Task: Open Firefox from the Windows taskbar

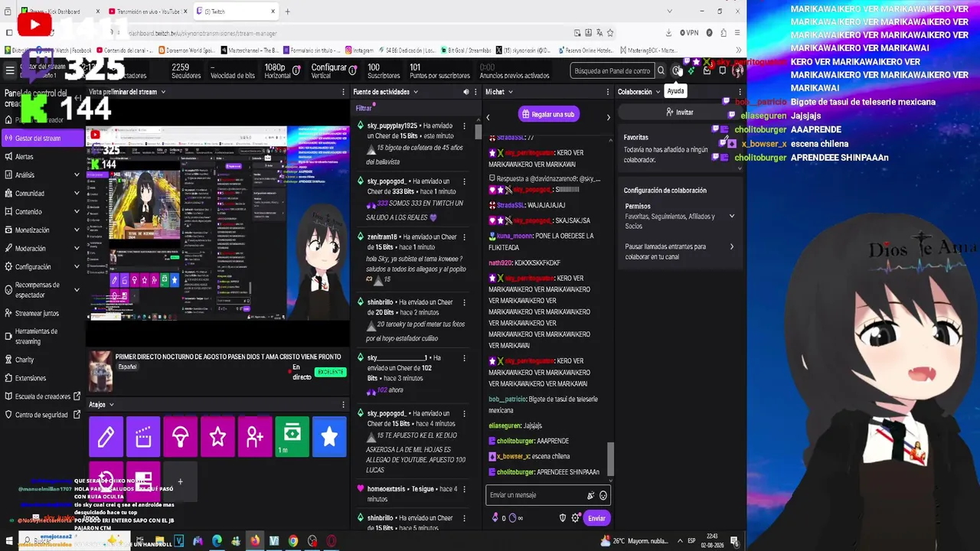Action: click(x=255, y=541)
